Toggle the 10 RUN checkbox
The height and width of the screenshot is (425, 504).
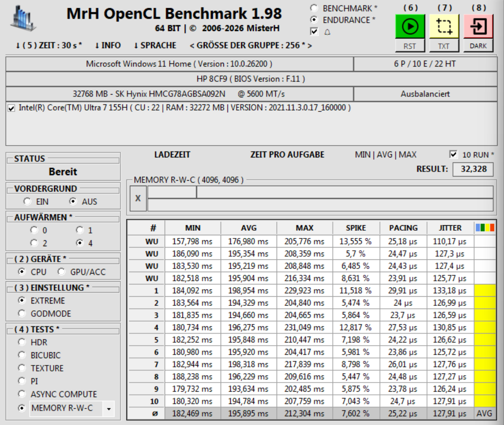click(453, 154)
